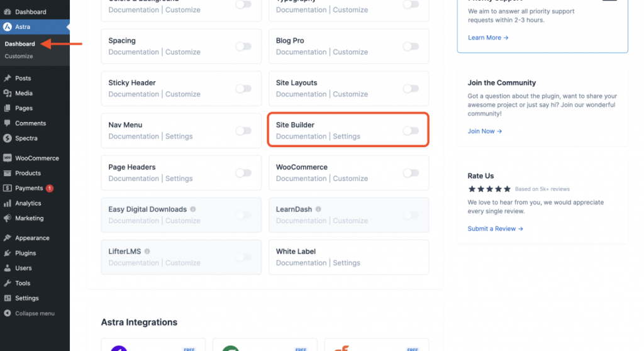Image resolution: width=644 pixels, height=351 pixels.
Task: Open the Astra Customize submenu item
Action: tap(19, 57)
